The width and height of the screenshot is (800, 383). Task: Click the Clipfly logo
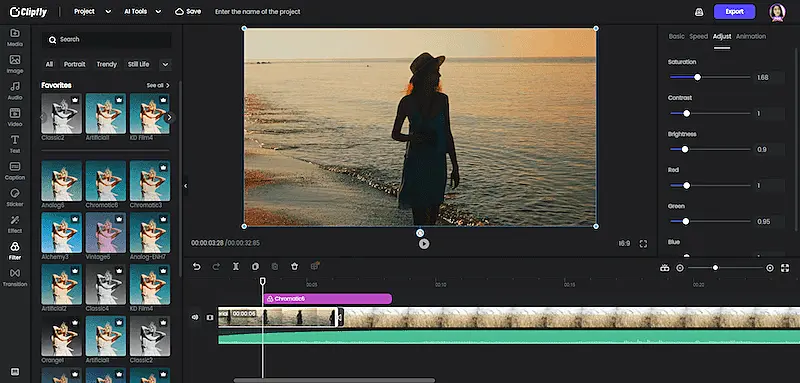(29, 11)
